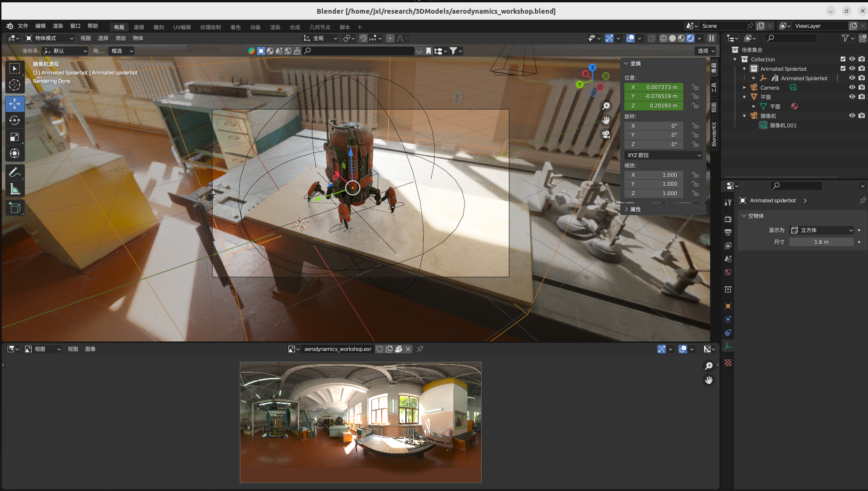Open the 选项 options dropdown
This screenshot has width=868, height=491.
(x=705, y=51)
